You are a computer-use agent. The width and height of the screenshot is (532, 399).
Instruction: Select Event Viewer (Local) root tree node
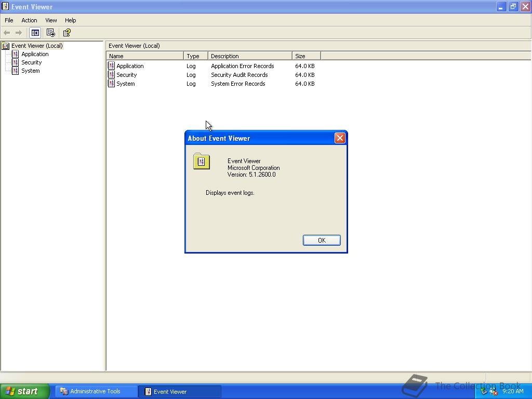point(37,46)
